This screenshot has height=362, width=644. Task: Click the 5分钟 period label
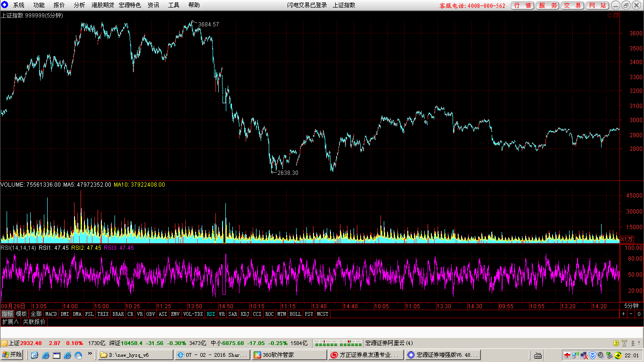click(x=631, y=306)
